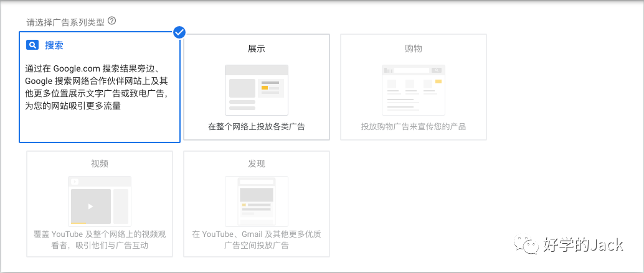Screen dimensions: 644x273
Task: Click the 购物 card title
Action: [413, 49]
